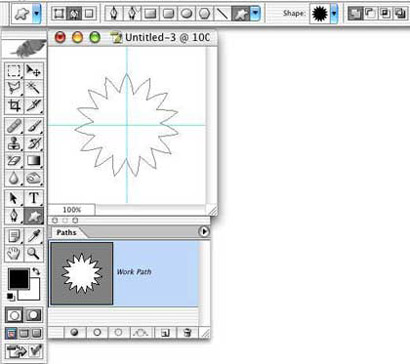410x364 pixels.
Task: Pick Rounded Rectangle tool in options bar
Action: [x=168, y=13]
